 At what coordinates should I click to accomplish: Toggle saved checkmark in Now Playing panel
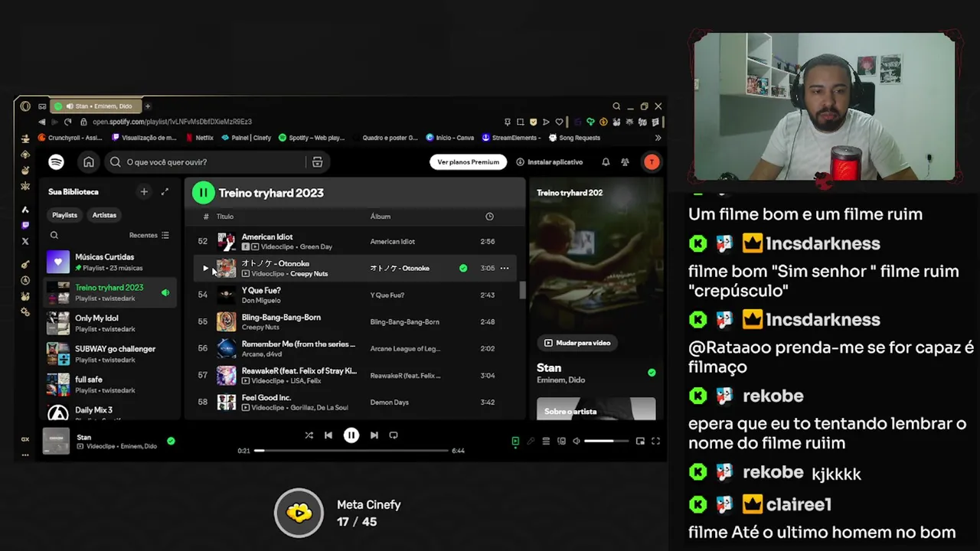tap(652, 373)
